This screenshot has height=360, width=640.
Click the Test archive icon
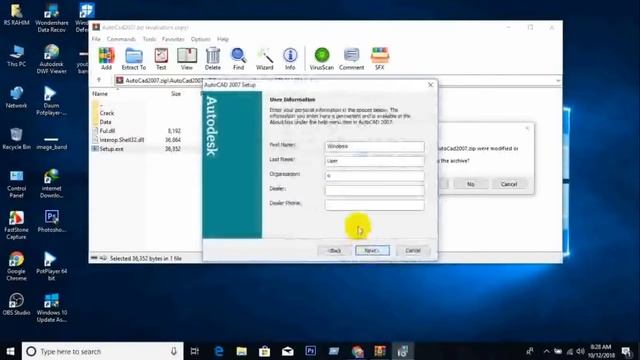tap(161, 59)
